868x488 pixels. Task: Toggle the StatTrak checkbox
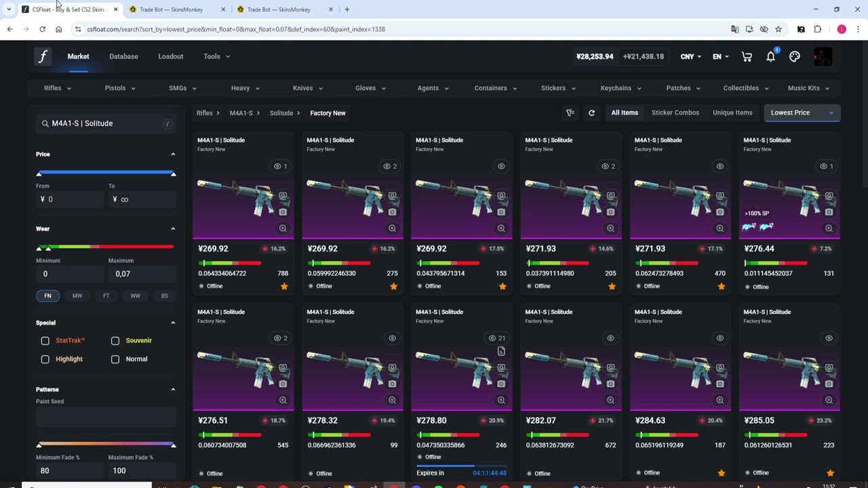[x=45, y=341]
